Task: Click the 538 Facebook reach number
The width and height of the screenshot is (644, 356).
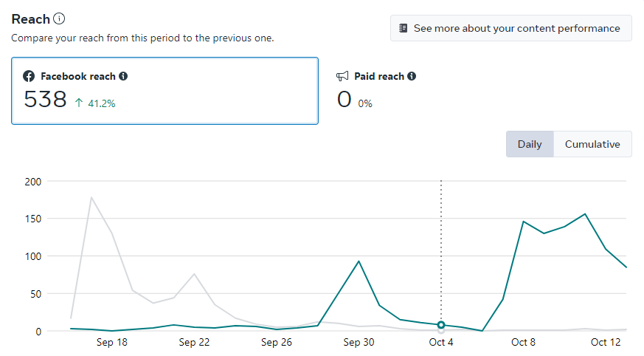Action: point(45,100)
